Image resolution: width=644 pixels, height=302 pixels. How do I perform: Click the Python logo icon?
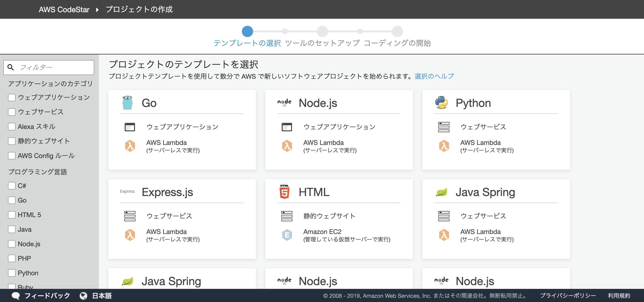441,103
